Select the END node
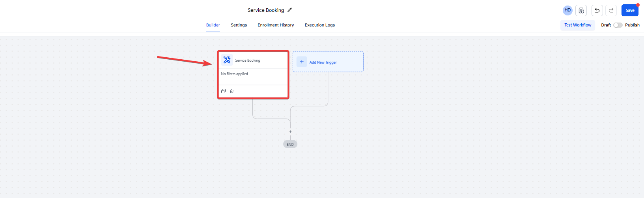Screen dimensions: 644x198 [290, 144]
